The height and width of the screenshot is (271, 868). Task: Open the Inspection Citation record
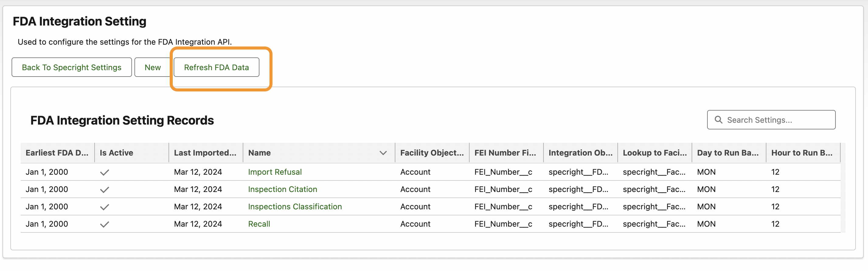[x=282, y=189]
